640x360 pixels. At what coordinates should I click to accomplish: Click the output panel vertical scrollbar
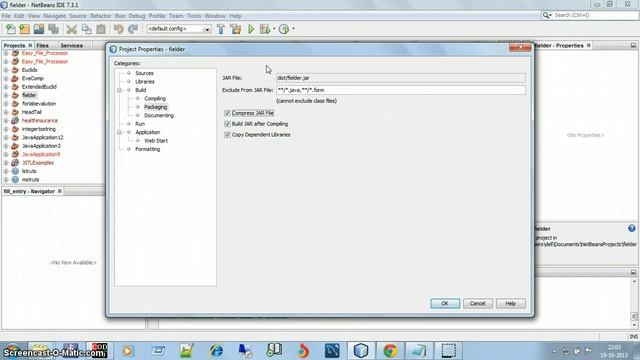pos(633,303)
